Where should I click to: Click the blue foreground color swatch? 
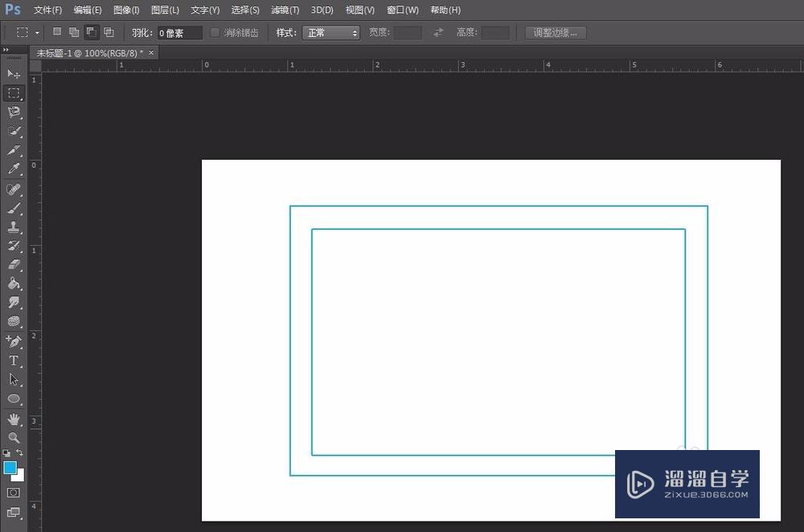(10, 467)
